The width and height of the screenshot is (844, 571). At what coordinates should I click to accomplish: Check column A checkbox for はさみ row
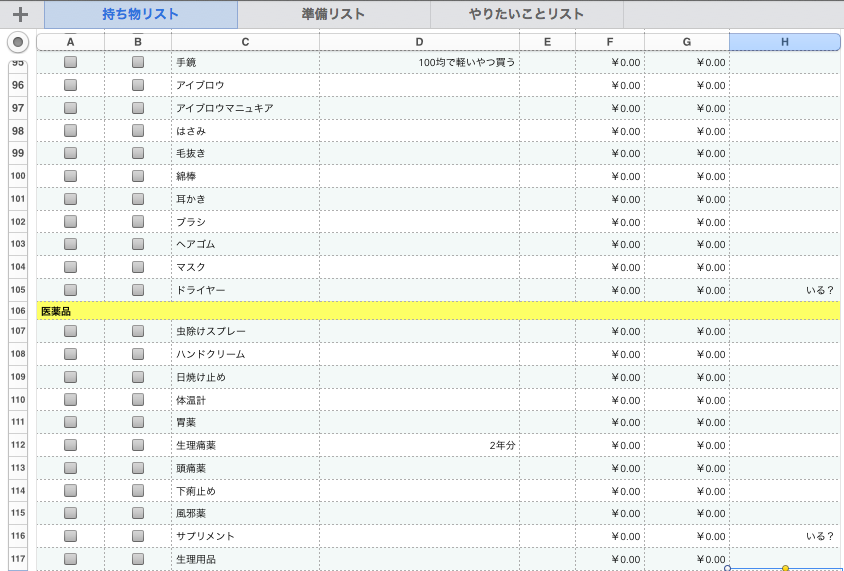[70, 131]
